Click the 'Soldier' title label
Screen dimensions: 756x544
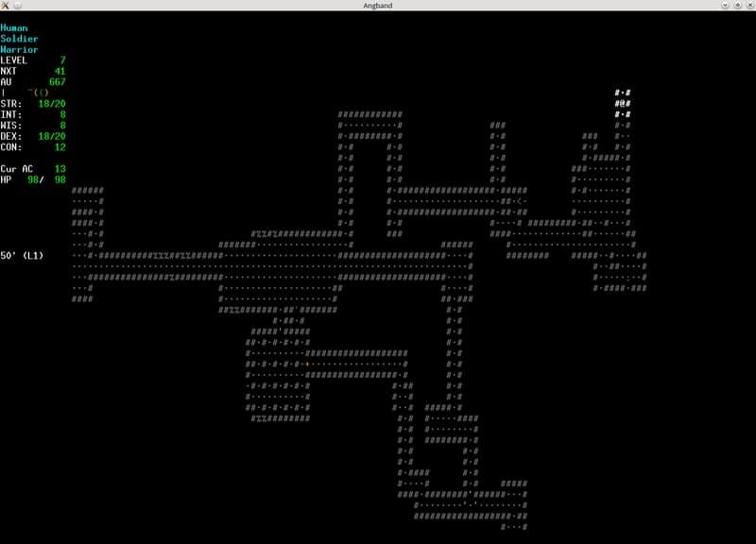point(19,39)
